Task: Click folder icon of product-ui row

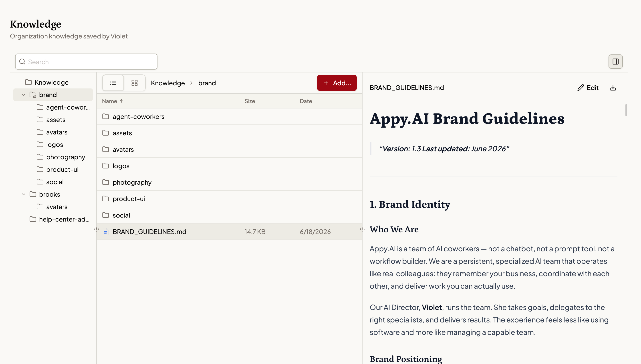Action: tap(106, 198)
